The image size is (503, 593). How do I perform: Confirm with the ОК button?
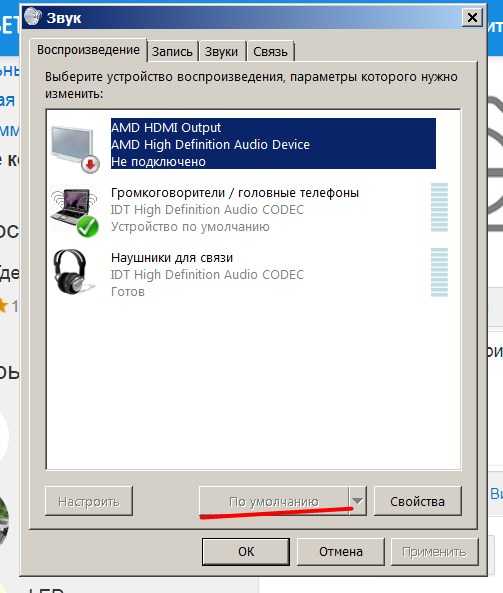(246, 551)
